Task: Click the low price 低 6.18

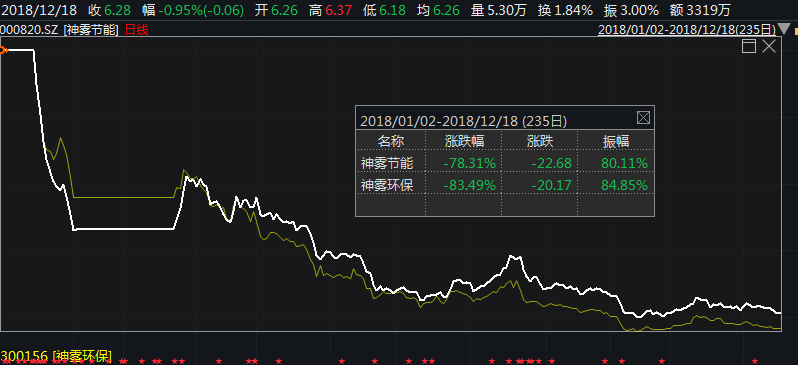Action: click(x=385, y=10)
